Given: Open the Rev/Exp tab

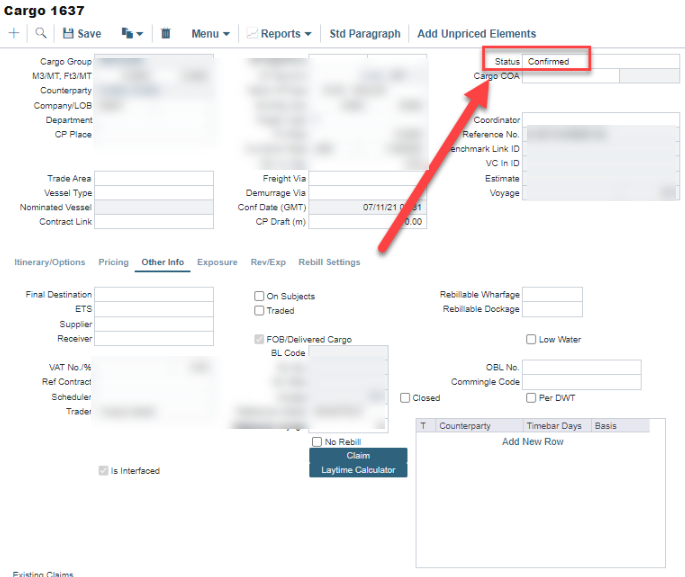Looking at the screenshot, I should coord(268,262).
